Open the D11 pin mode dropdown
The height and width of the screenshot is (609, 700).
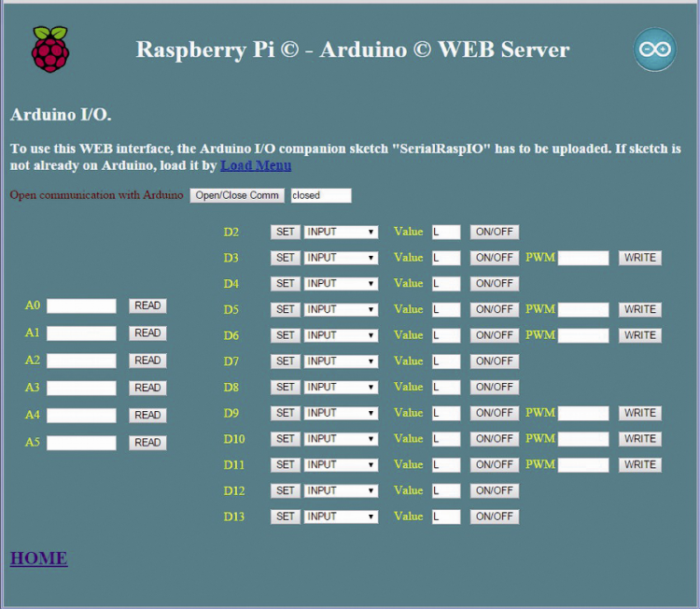pos(341,465)
